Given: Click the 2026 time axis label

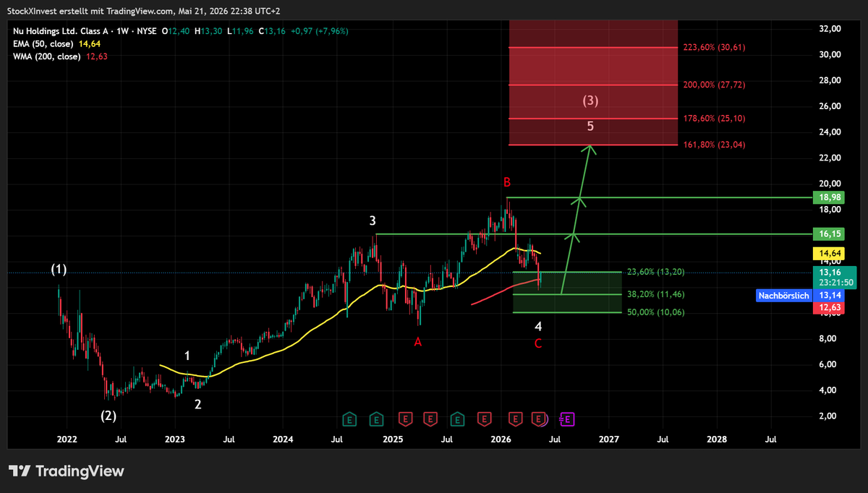Looking at the screenshot, I should point(501,439).
